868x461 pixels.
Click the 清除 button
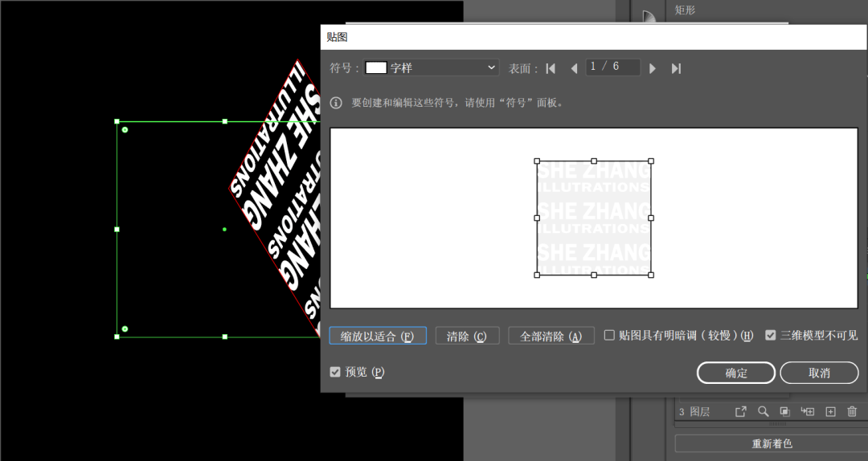click(467, 337)
